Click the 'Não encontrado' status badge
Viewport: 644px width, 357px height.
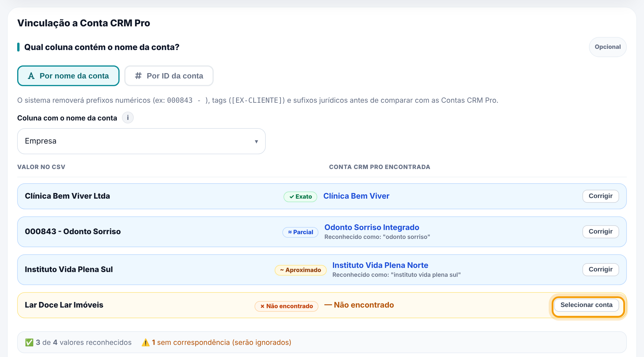(286, 306)
